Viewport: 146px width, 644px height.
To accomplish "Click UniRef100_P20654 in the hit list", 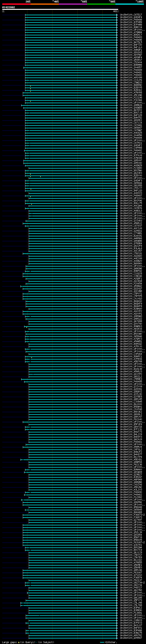I will (x=131, y=284).
